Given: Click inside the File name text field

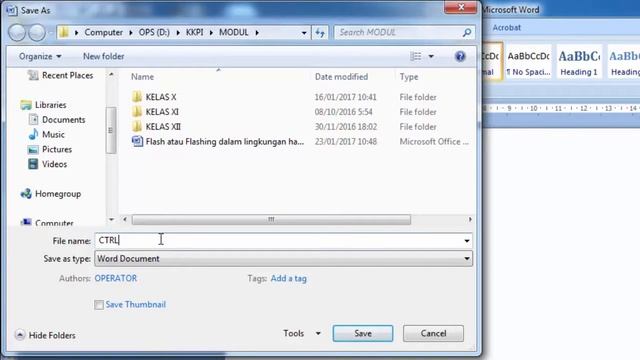Looking at the screenshot, I should [278, 241].
